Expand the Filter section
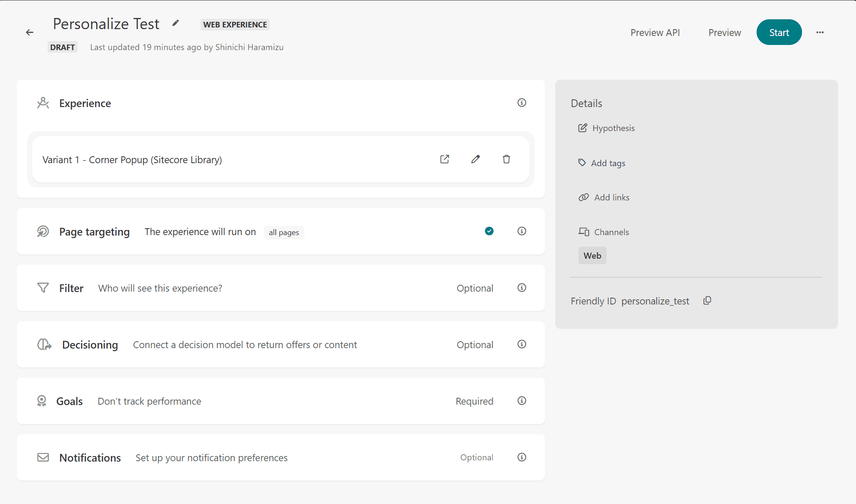Image resolution: width=856 pixels, height=504 pixels. 71,288
